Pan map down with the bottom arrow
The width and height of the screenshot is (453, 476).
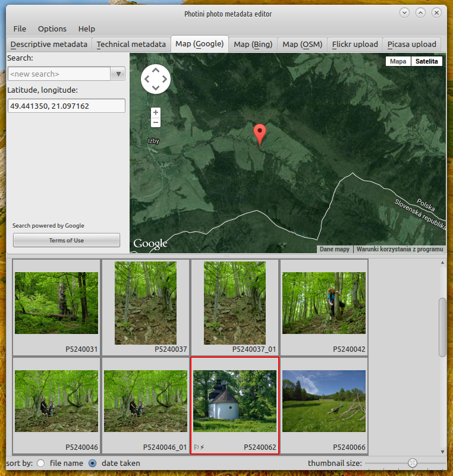[156, 88]
